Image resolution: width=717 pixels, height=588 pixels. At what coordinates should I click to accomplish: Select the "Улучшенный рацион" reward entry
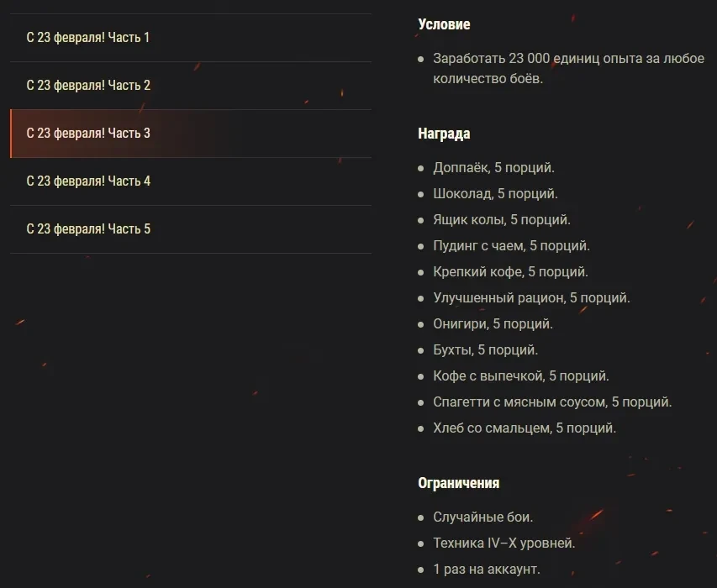(x=531, y=298)
